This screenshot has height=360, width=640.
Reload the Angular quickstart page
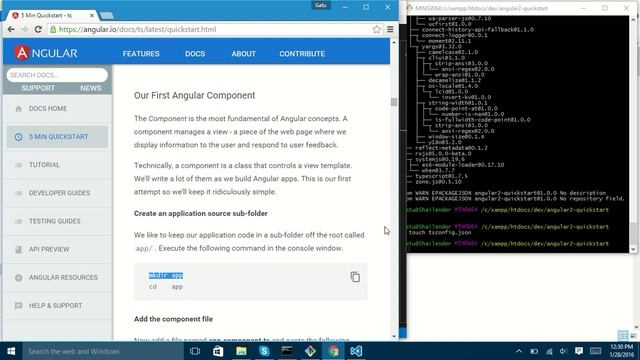38,29
